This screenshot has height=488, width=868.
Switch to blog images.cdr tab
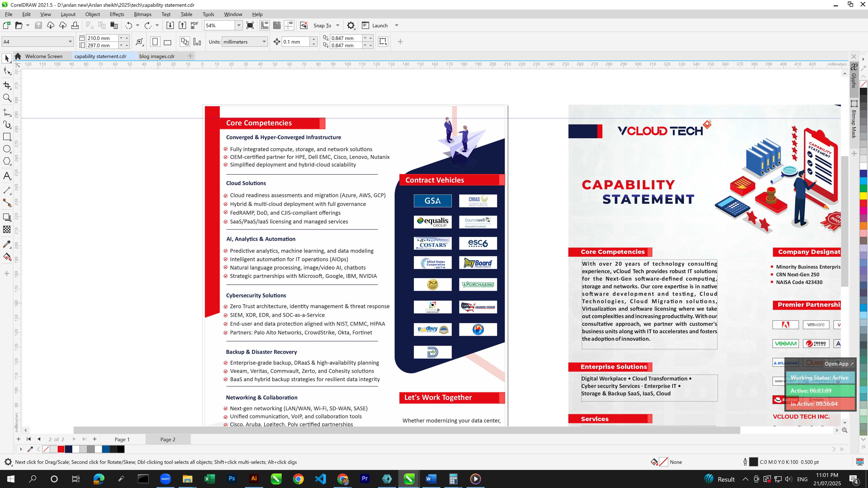pyautogui.click(x=157, y=56)
